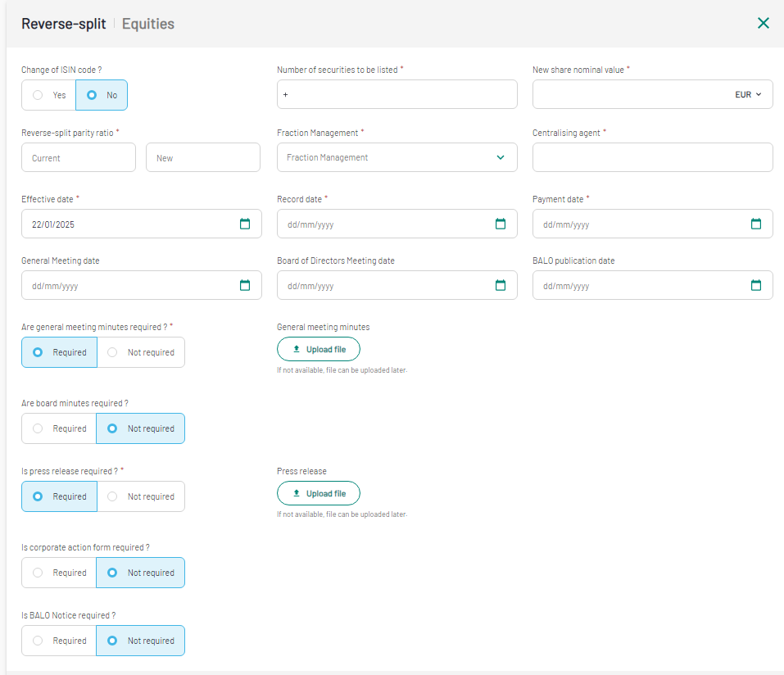Open the Record date calendar icon
Viewport: 784px width, 675px height.
pyautogui.click(x=501, y=224)
